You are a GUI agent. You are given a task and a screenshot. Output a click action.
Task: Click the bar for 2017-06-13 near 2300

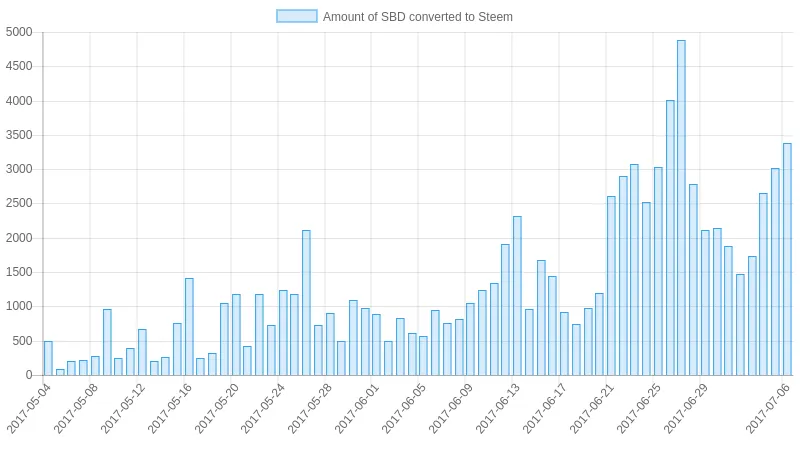[x=517, y=296]
